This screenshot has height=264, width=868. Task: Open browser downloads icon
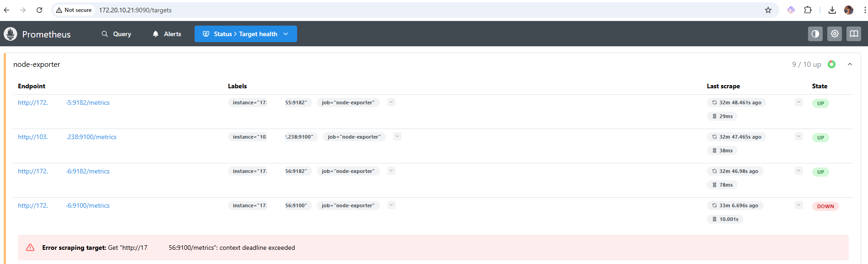pos(832,10)
